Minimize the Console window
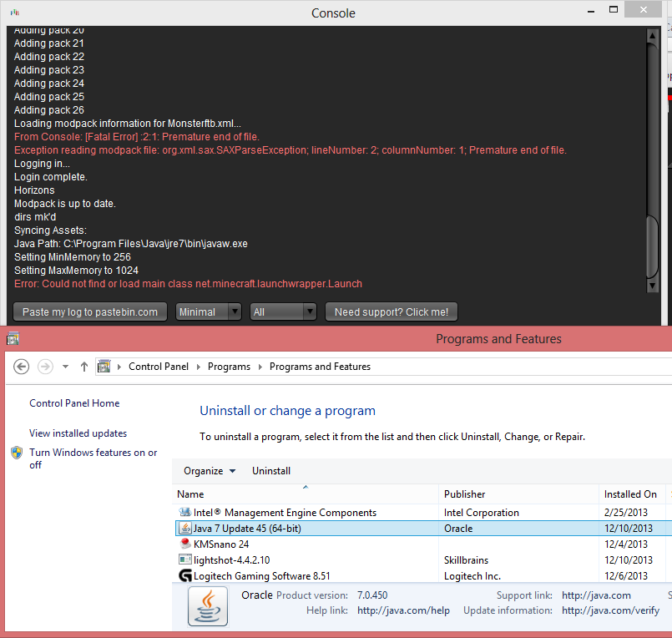 click(591, 11)
